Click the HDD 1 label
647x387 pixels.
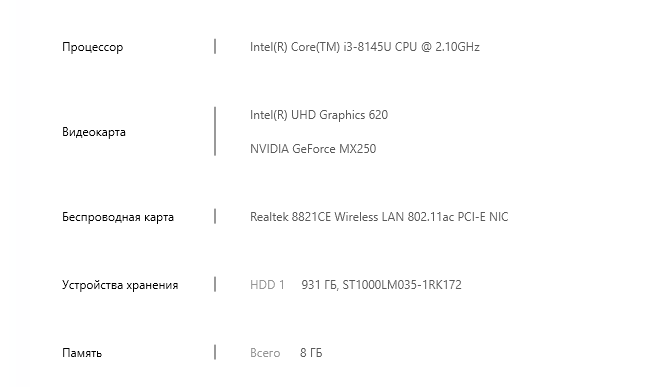tap(267, 285)
